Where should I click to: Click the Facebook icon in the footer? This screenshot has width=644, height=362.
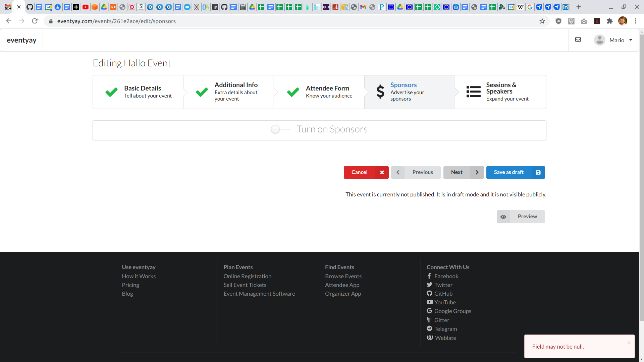tap(430, 276)
